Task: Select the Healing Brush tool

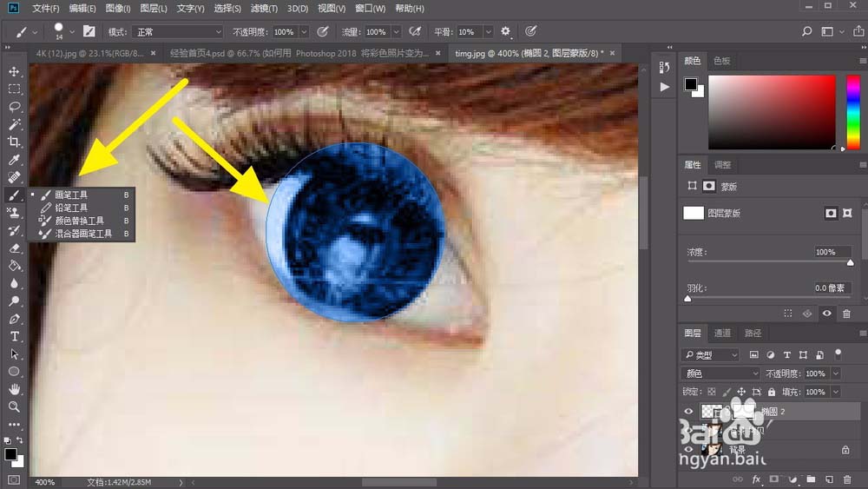Action: [14, 177]
